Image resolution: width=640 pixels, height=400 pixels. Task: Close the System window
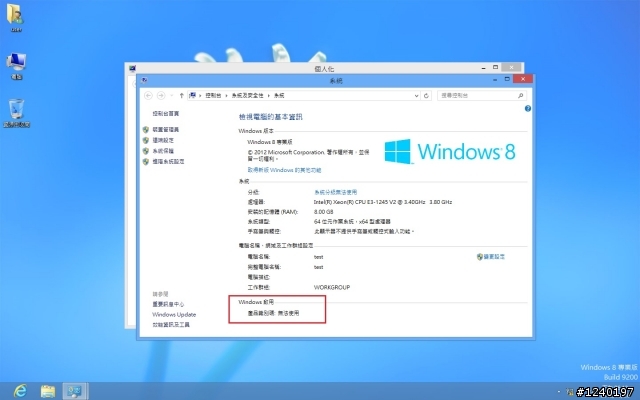[x=523, y=79]
